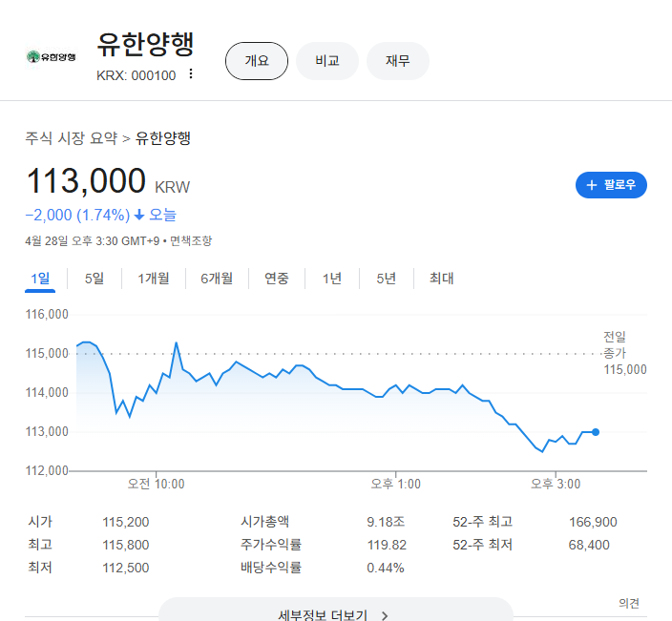
Task: Switch to the 비교 tab
Action: 327,61
